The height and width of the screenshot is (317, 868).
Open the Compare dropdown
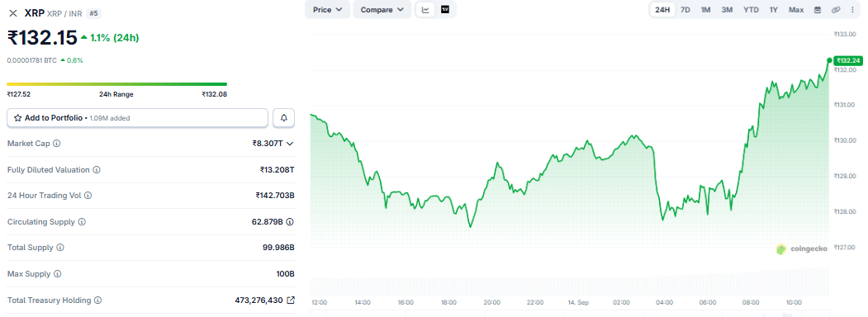(x=382, y=9)
